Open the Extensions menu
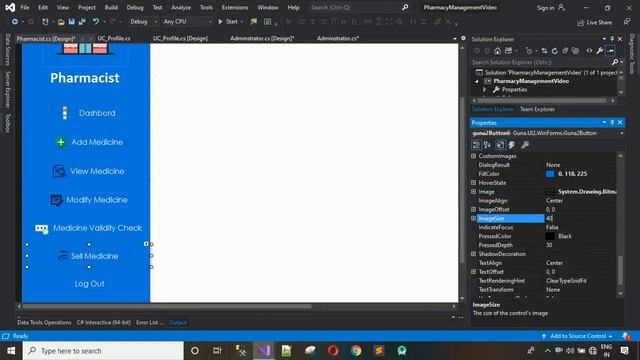This screenshot has height=360, width=640. click(x=235, y=7)
